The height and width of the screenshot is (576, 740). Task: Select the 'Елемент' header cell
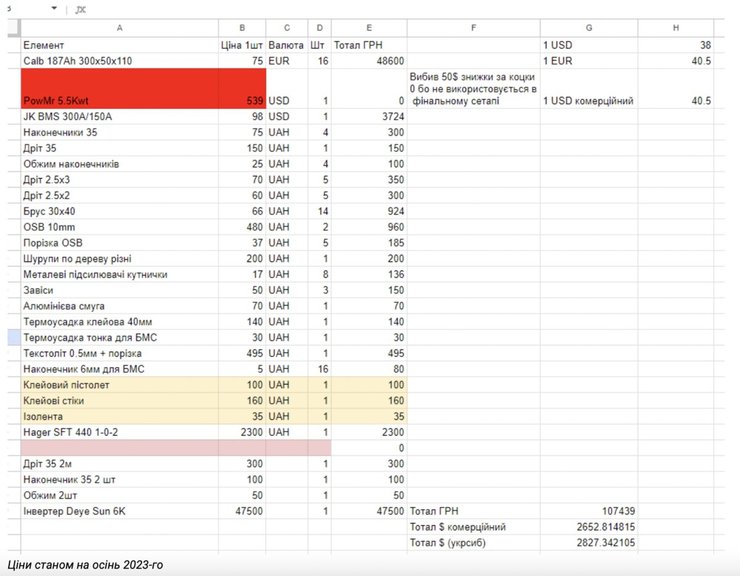coord(119,45)
